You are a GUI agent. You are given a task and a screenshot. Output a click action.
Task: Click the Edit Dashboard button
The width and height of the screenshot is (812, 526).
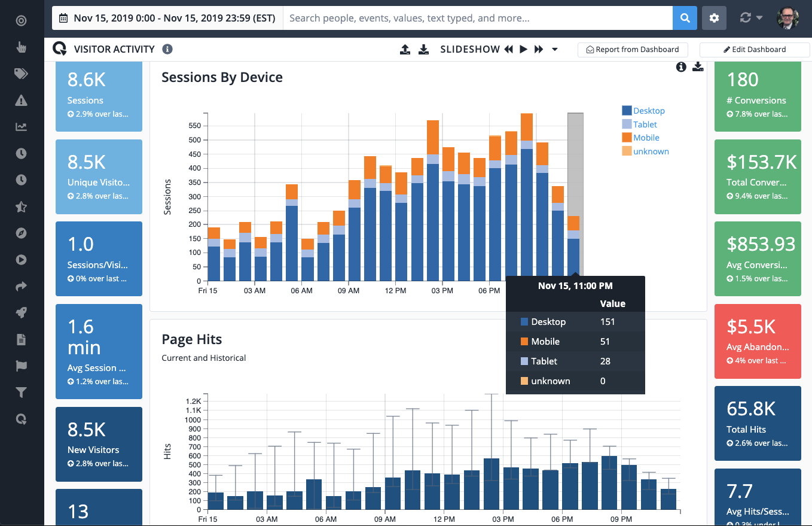click(x=754, y=50)
